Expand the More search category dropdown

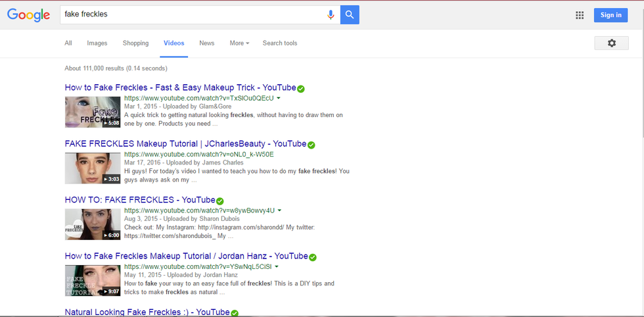click(x=239, y=43)
